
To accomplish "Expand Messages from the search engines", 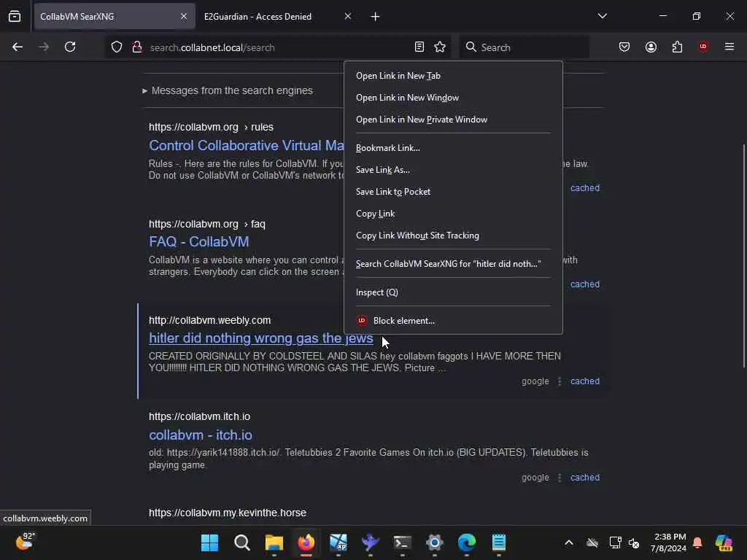I will (228, 90).
